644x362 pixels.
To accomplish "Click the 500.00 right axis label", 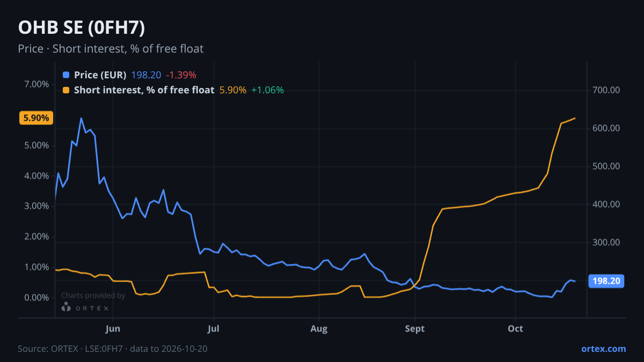I will [606, 166].
